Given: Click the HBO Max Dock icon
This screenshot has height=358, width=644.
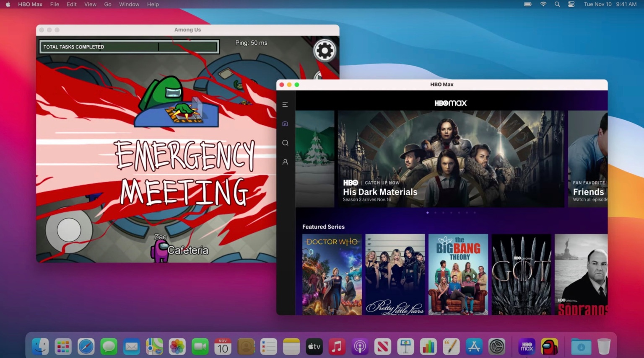Looking at the screenshot, I should click(527, 347).
